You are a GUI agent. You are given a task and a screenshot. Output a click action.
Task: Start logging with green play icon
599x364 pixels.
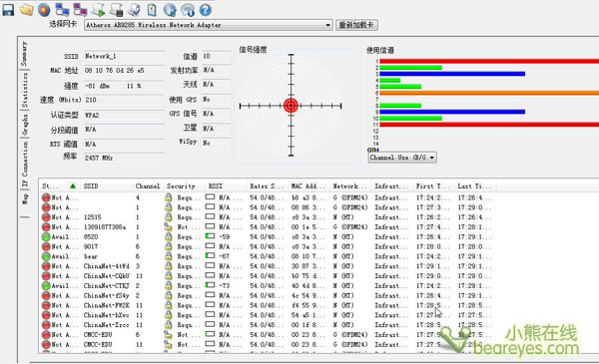click(98, 10)
